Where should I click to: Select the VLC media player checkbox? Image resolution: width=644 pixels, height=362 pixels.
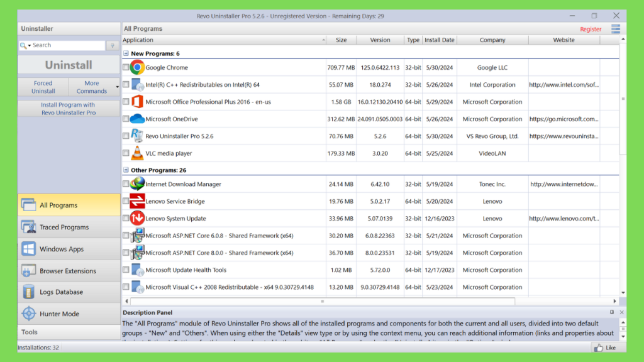(126, 153)
